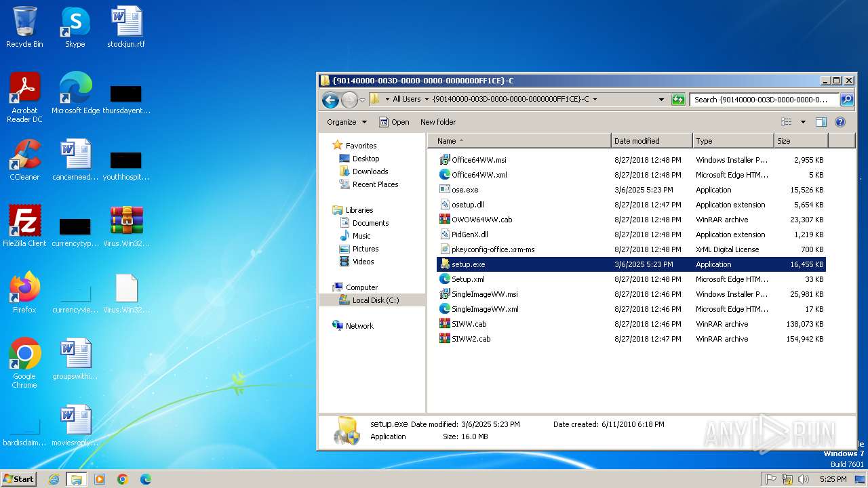Image resolution: width=868 pixels, height=488 pixels.
Task: Expand All Users breadcrumb arrow
Action: point(427,100)
